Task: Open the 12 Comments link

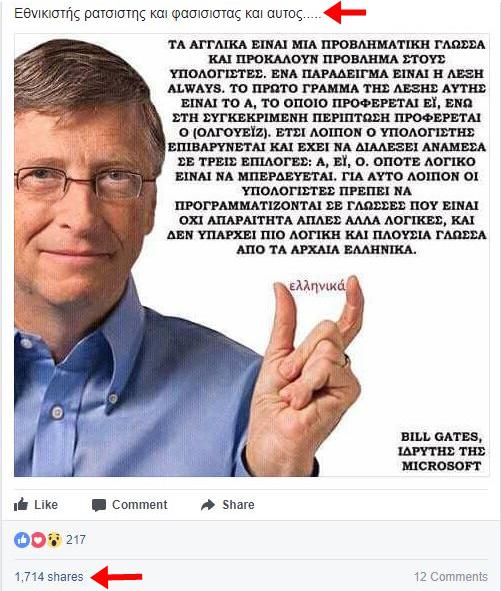Action: click(x=451, y=577)
